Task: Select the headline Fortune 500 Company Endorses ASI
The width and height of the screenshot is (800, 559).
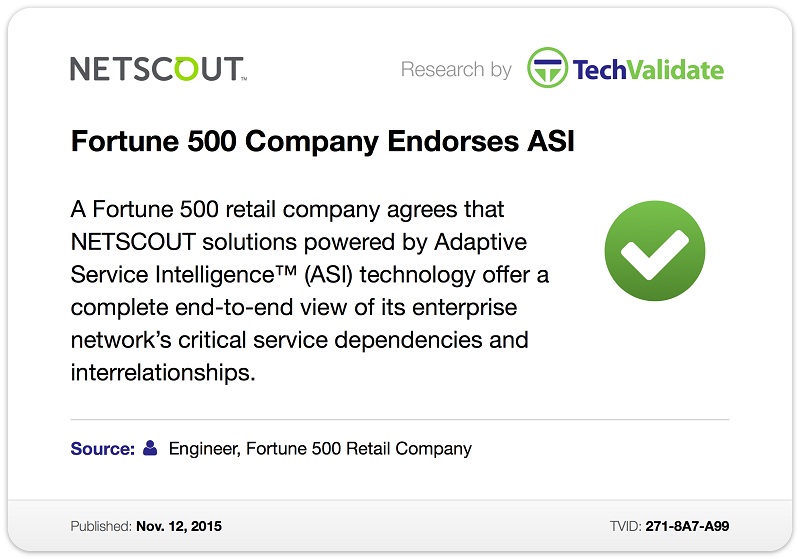Action: [x=322, y=141]
